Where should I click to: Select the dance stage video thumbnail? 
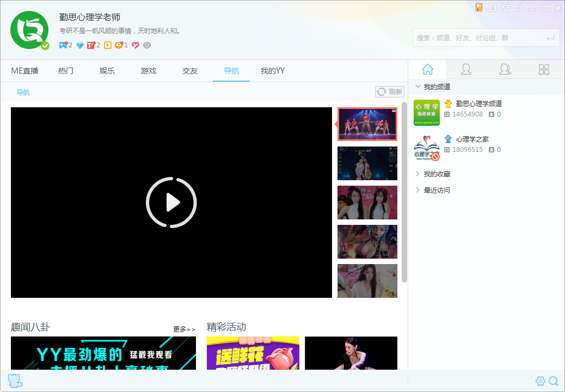[x=367, y=124]
